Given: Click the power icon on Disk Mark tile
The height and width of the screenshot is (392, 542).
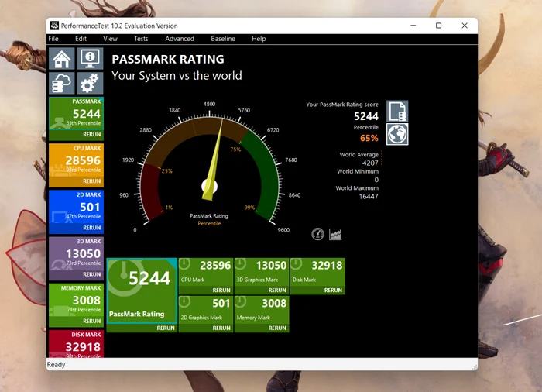Looking at the screenshot, I should point(296,264).
